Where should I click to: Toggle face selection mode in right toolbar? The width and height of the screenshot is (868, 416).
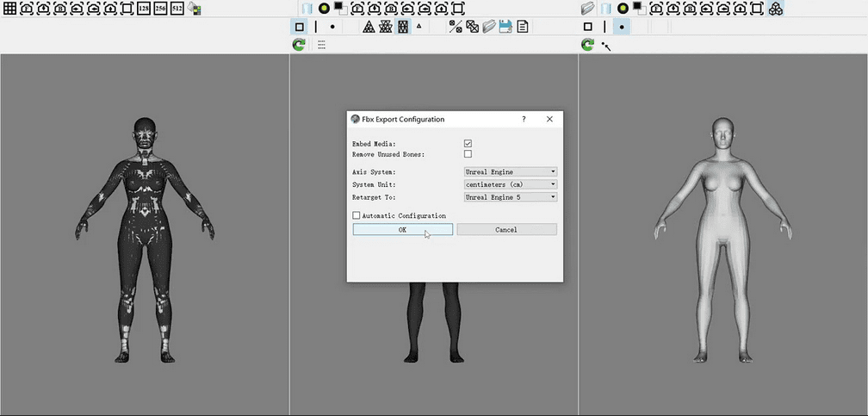(x=588, y=27)
